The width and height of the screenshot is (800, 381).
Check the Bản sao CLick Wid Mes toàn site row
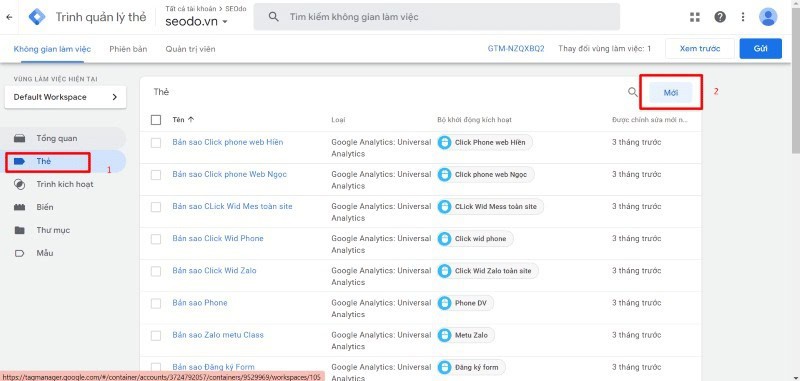click(156, 207)
